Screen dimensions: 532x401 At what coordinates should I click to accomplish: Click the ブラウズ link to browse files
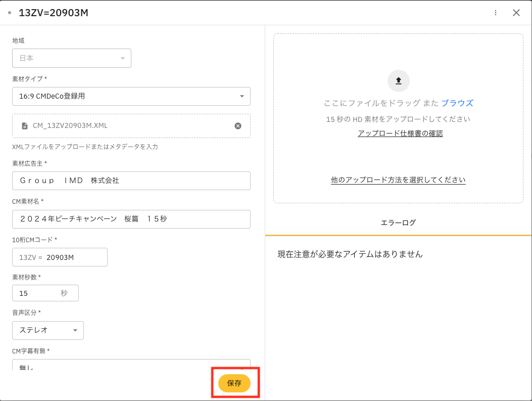tap(457, 103)
